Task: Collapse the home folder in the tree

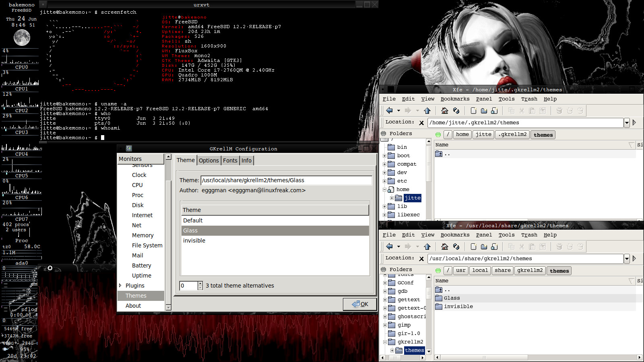Action: click(385, 189)
